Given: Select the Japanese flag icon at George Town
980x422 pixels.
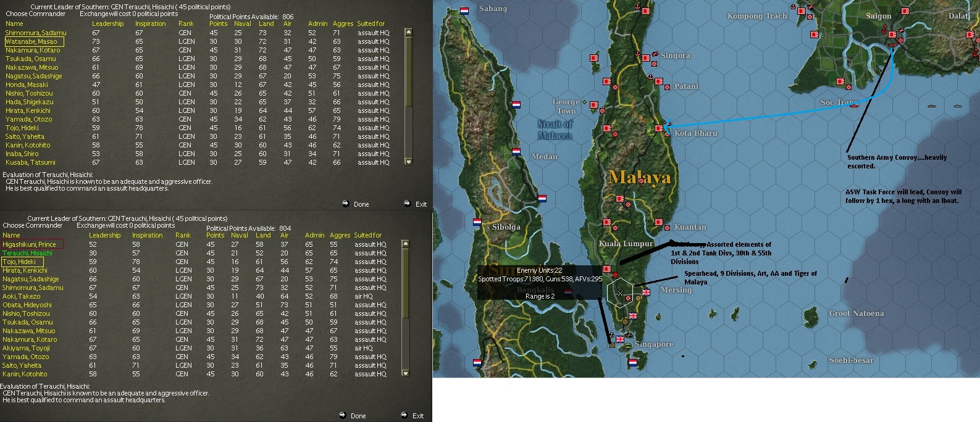Looking at the screenshot, I should pos(594,105).
